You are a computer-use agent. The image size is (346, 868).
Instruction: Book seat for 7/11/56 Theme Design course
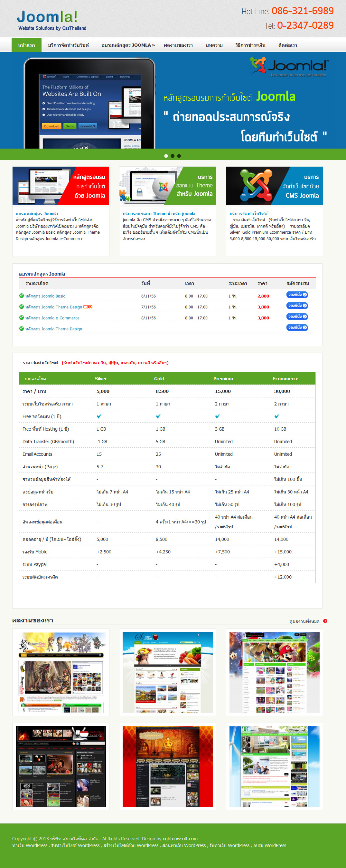(x=297, y=306)
